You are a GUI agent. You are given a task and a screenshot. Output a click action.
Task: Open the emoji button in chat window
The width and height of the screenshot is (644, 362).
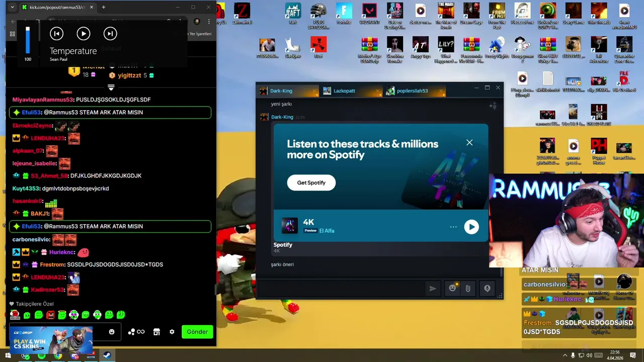tap(452, 288)
